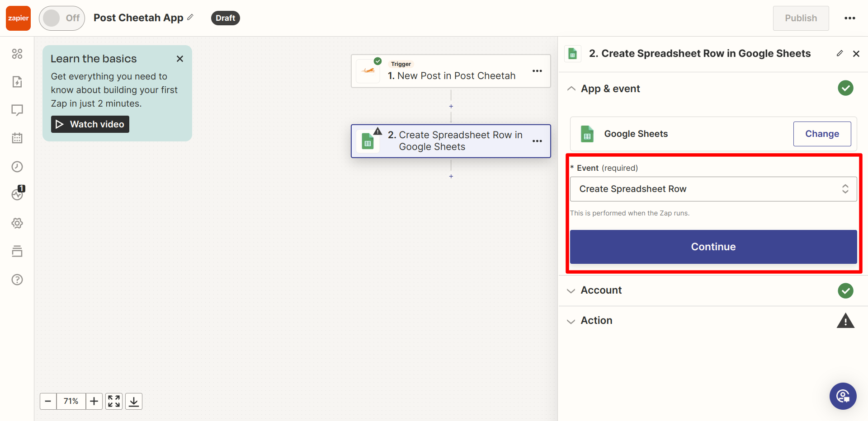Toggle the Zap On/Off switch
The width and height of the screenshot is (868, 421).
(62, 18)
